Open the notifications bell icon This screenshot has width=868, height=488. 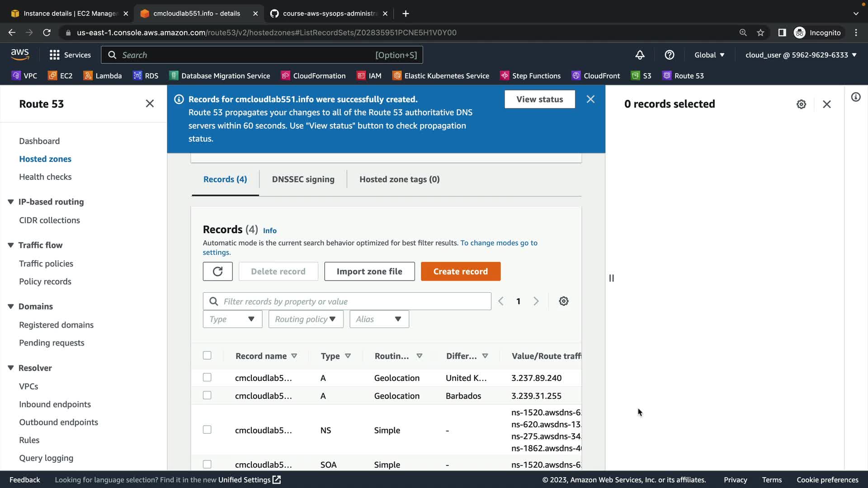point(640,55)
